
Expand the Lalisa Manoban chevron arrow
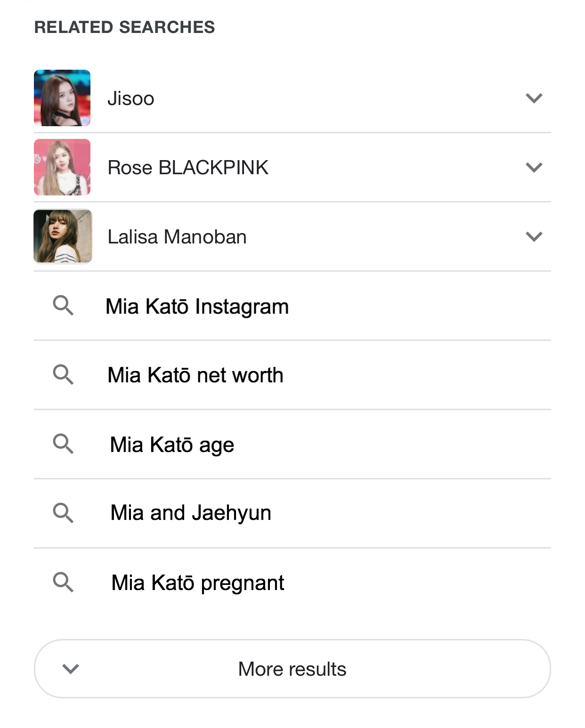coord(534,236)
